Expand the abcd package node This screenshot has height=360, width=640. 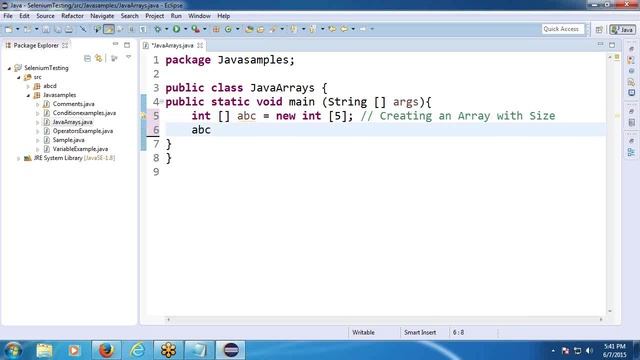coord(28,86)
